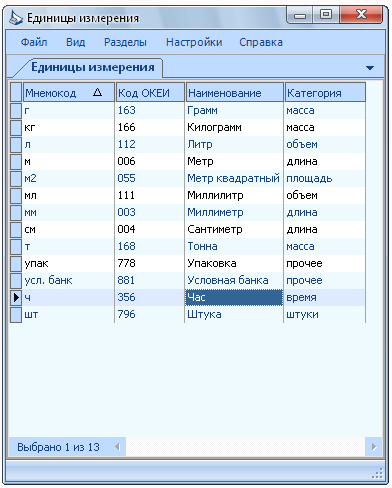Click mnemonic code кг cell

(x=68, y=127)
